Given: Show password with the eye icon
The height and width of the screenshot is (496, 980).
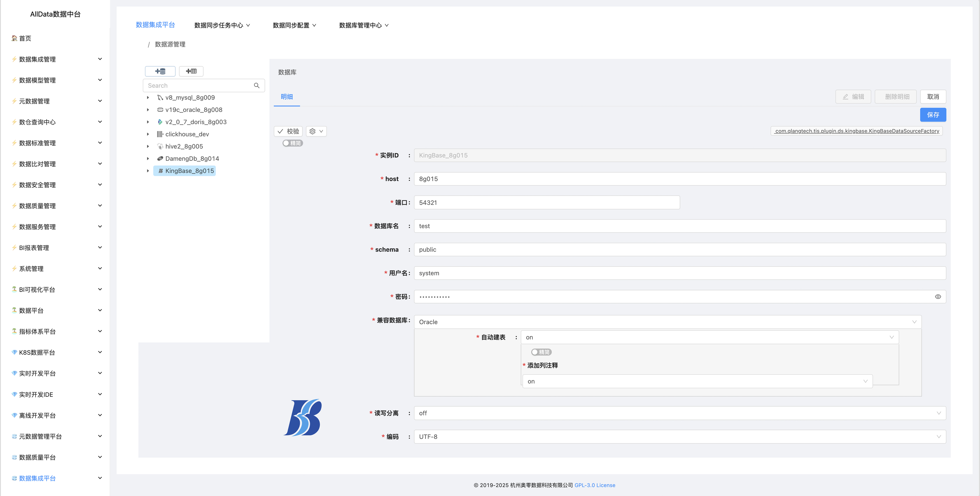Looking at the screenshot, I should 938,297.
